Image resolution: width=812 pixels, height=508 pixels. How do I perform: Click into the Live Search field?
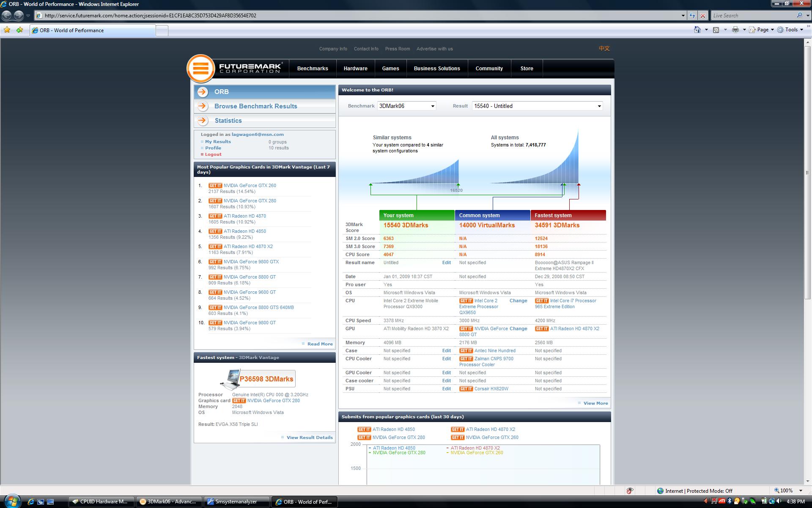coord(753,16)
